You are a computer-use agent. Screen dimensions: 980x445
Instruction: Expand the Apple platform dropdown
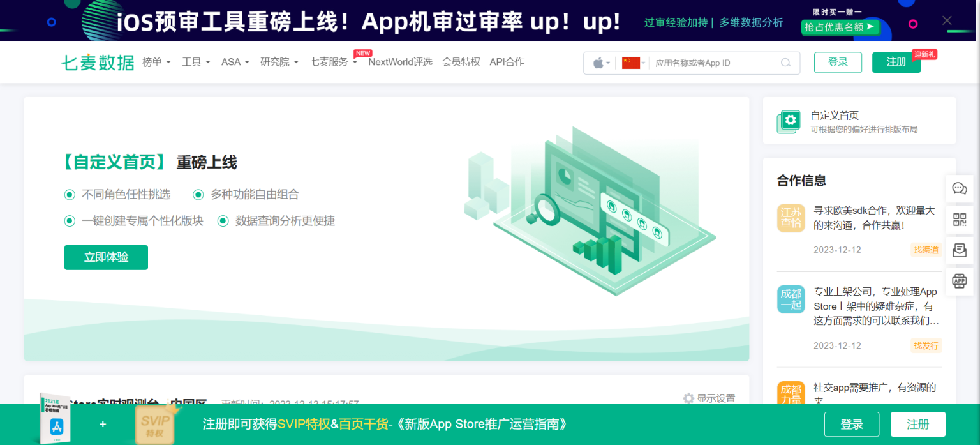click(600, 63)
